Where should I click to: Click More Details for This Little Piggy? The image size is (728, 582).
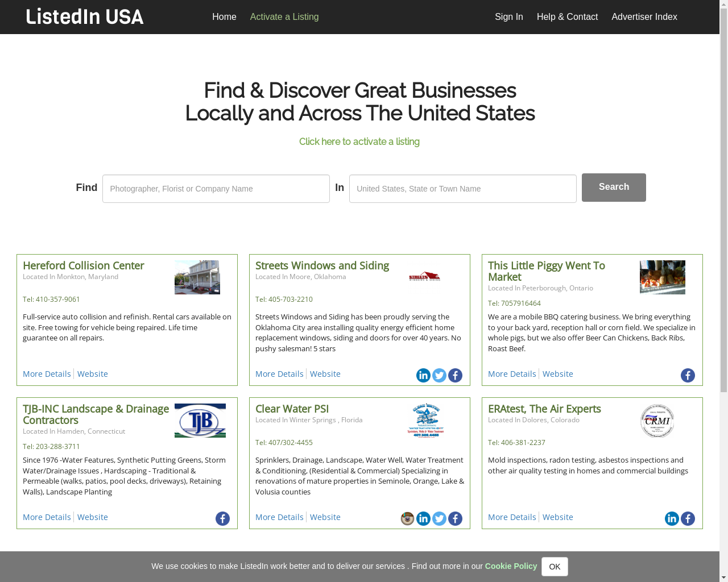click(512, 374)
